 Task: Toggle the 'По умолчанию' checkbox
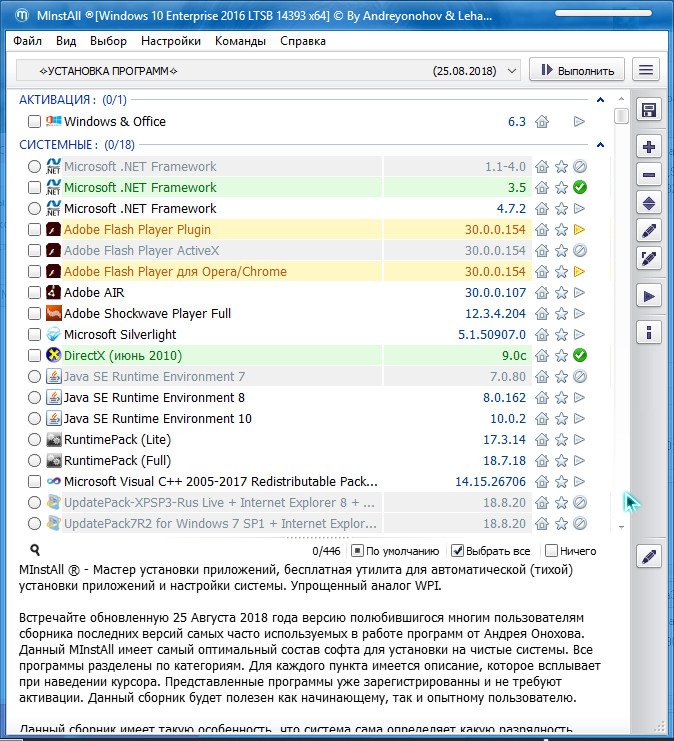click(357, 551)
